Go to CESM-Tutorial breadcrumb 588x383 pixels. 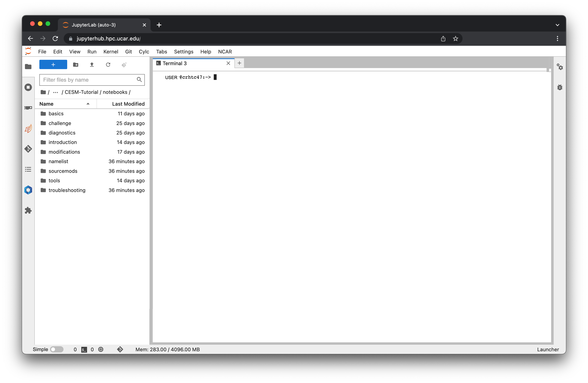(x=82, y=92)
